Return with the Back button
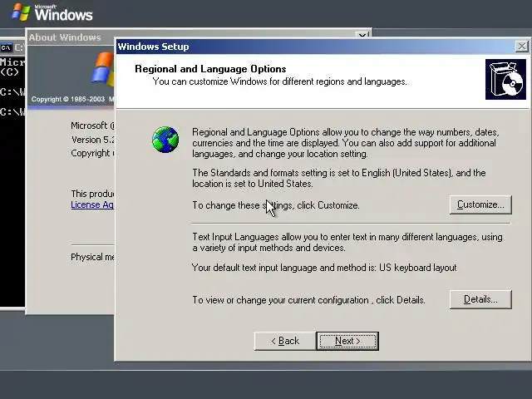Screen dimensions: 532x399 pyautogui.click(x=285, y=341)
